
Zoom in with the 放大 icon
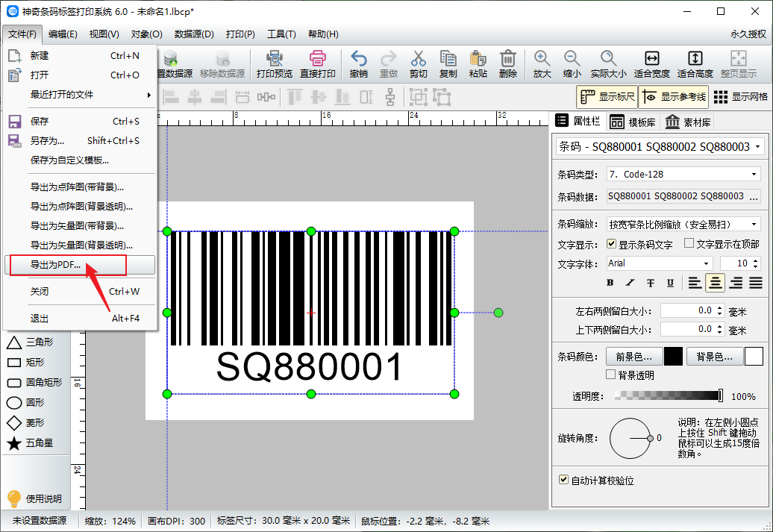[x=542, y=64]
